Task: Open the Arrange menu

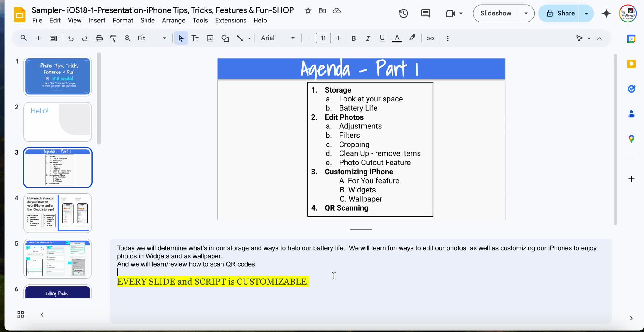Action: point(173,20)
